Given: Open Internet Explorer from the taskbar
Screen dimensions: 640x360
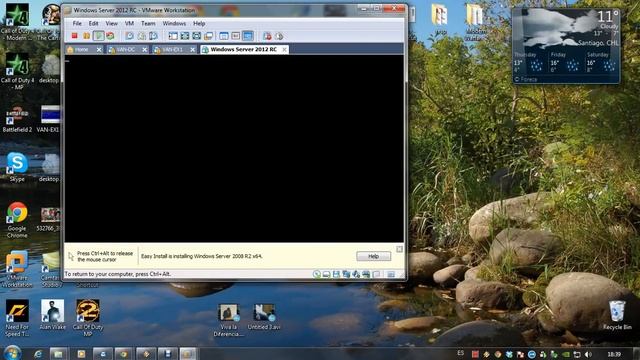Looking at the screenshot, I should pos(38,354).
